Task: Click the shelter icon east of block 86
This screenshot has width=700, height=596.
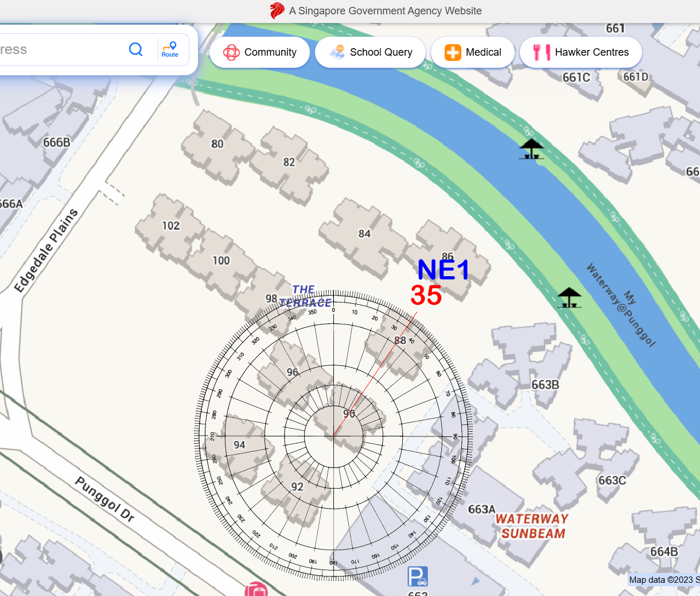Action: pyautogui.click(x=569, y=297)
